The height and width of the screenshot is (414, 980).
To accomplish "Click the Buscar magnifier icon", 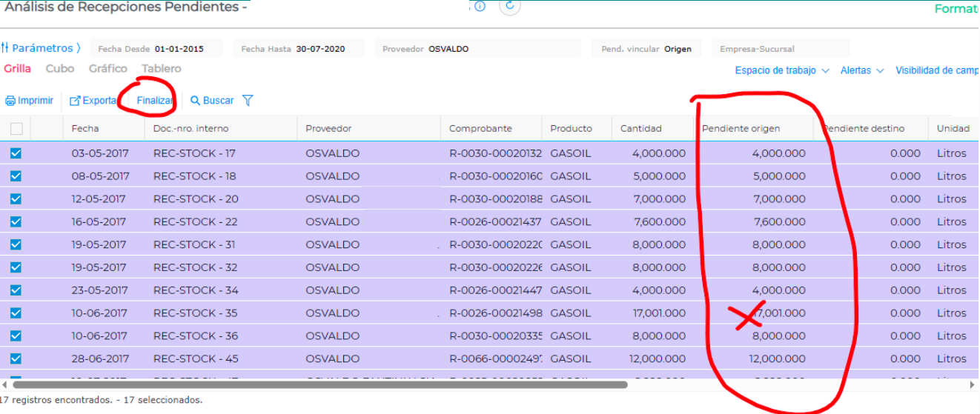I will tap(196, 101).
